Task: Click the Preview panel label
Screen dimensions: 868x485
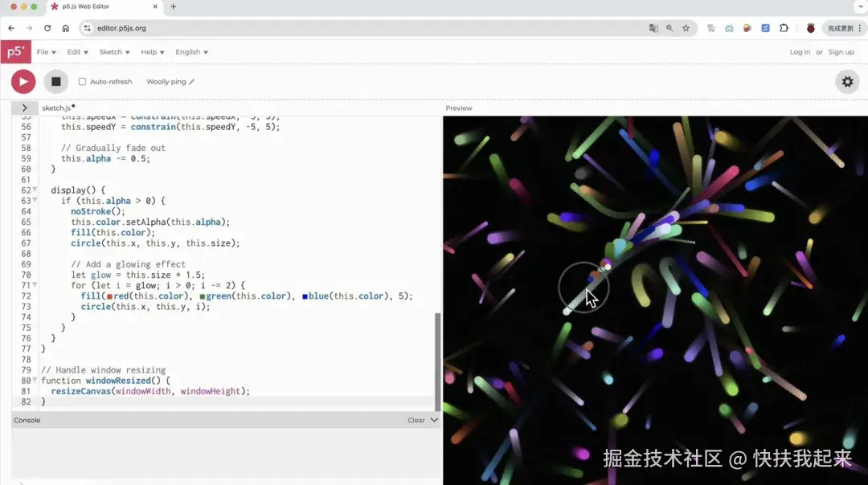Action: pos(459,108)
